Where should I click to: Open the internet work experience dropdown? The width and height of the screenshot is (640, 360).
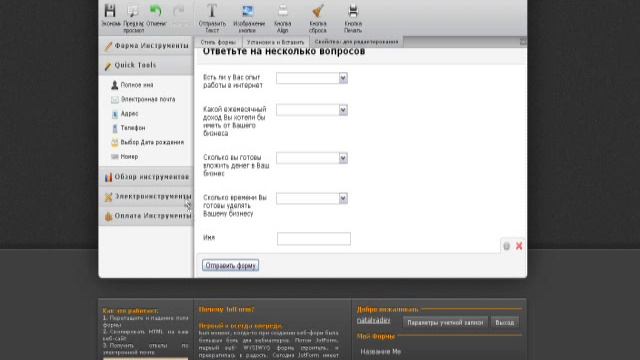click(x=312, y=78)
